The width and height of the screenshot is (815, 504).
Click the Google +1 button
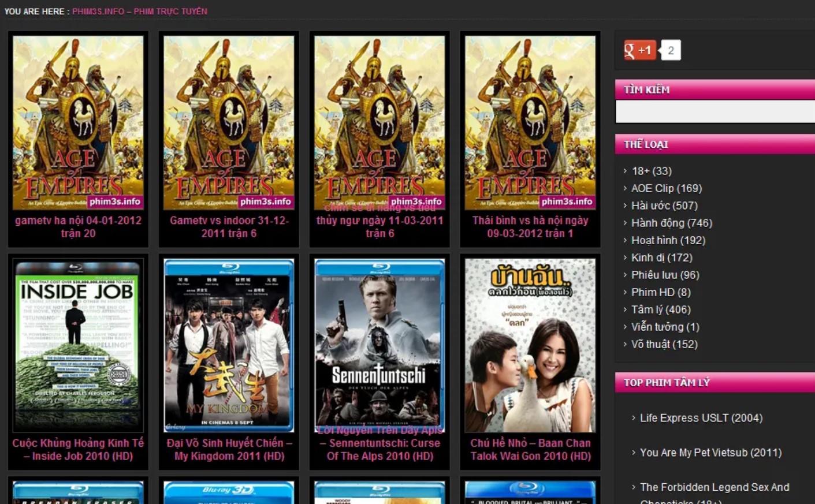640,50
